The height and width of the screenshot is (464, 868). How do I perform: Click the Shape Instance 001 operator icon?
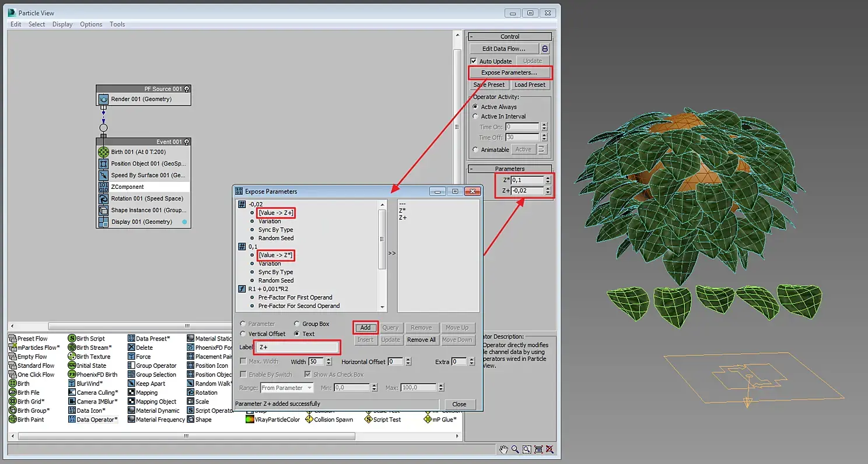(x=103, y=210)
